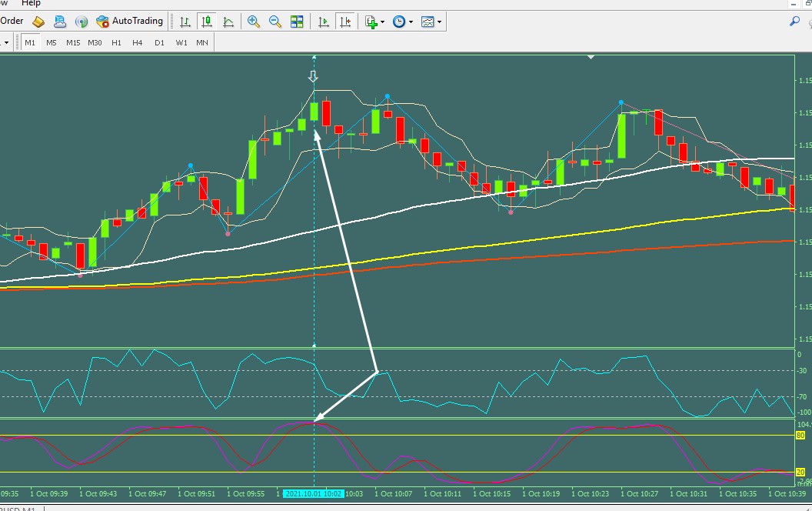Toggle Chart Shift option
The height and width of the screenshot is (511, 812).
pos(345,22)
